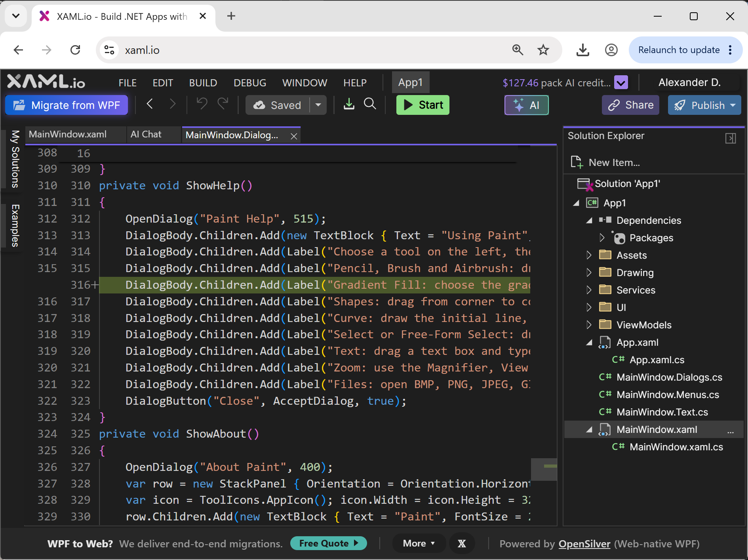Image resolution: width=748 pixels, height=560 pixels.
Task: Click the Saved status button
Action: (278, 105)
